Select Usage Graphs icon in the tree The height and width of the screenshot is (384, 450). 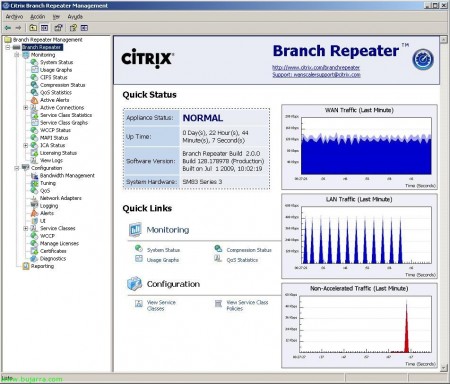pyautogui.click(x=34, y=70)
